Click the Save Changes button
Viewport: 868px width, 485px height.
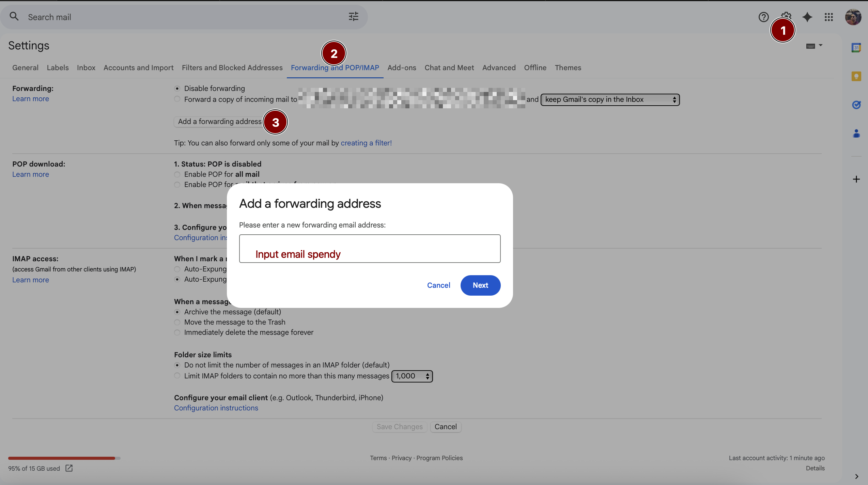tap(399, 427)
